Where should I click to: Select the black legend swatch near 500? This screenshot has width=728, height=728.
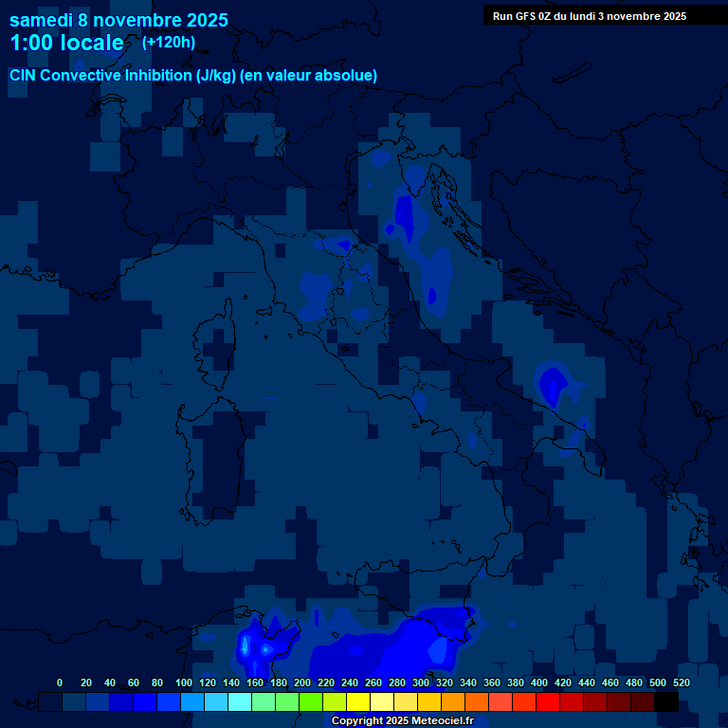[666, 702]
